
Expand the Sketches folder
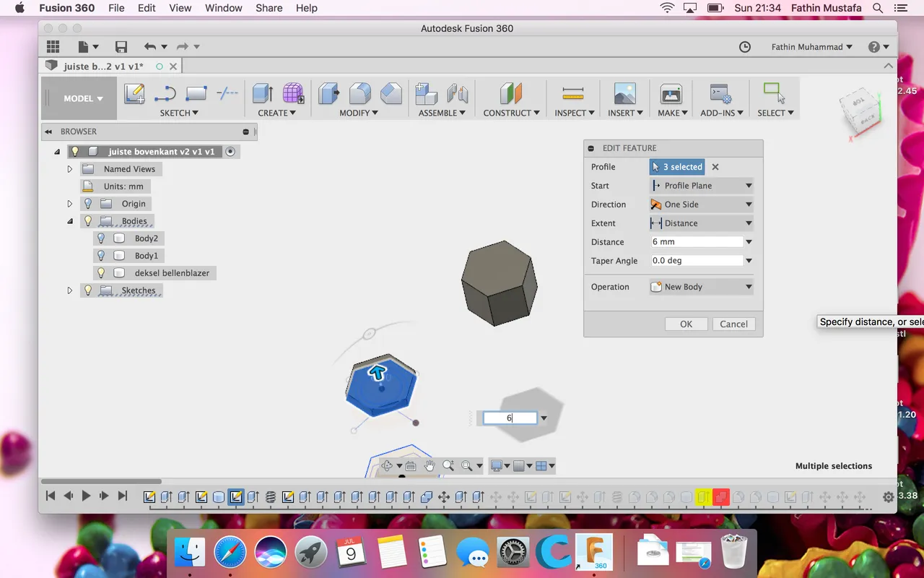(70, 290)
